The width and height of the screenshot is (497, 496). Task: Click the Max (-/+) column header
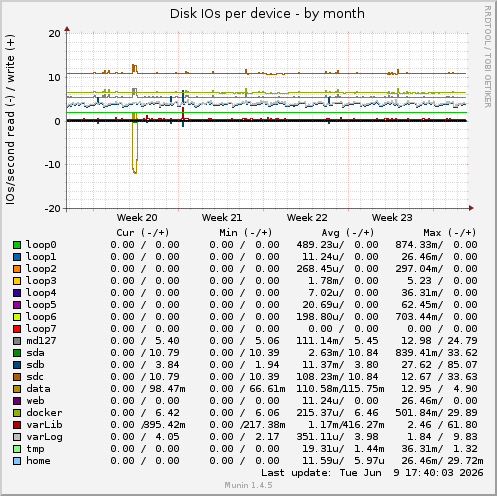click(450, 233)
